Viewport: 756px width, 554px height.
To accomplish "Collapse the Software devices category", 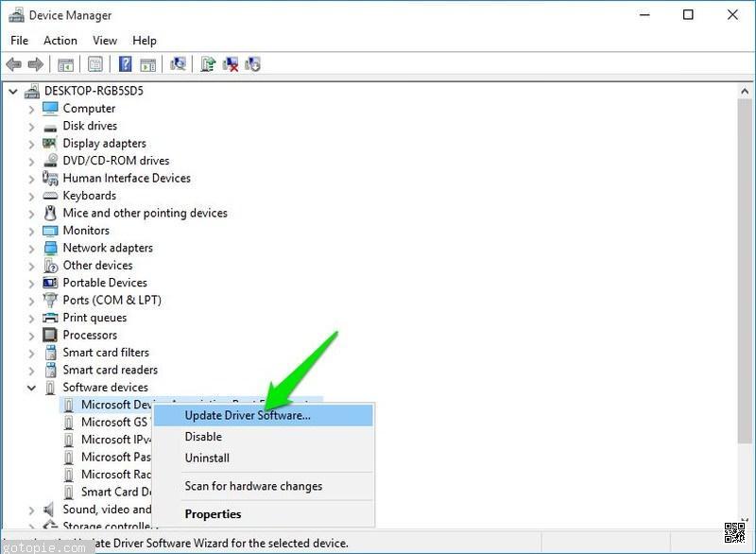I will pos(31,388).
